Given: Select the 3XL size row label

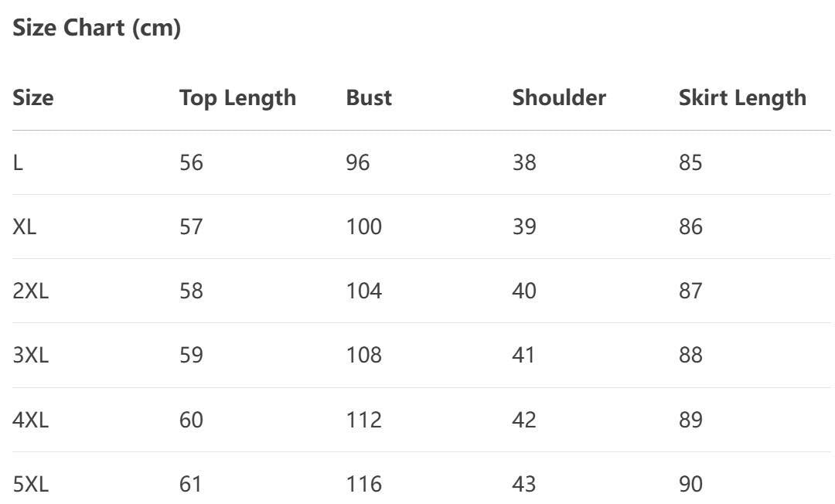Looking at the screenshot, I should [30, 356].
